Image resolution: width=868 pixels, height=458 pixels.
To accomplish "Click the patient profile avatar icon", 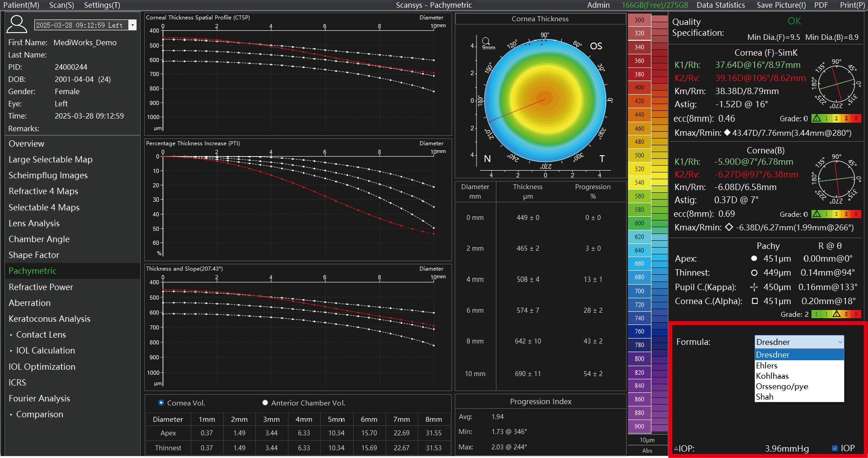I will [17, 24].
